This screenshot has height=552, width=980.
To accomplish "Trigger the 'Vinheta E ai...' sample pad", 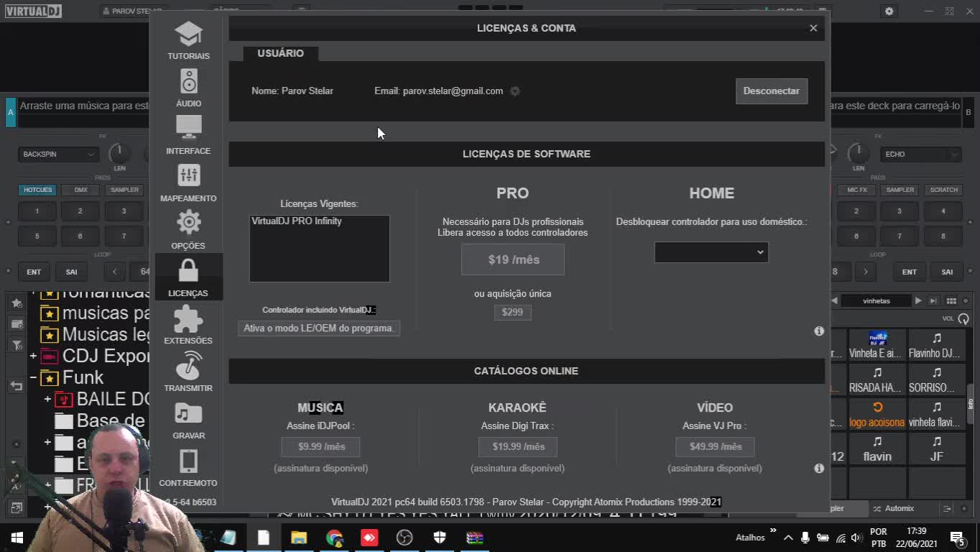I will coord(877,346).
